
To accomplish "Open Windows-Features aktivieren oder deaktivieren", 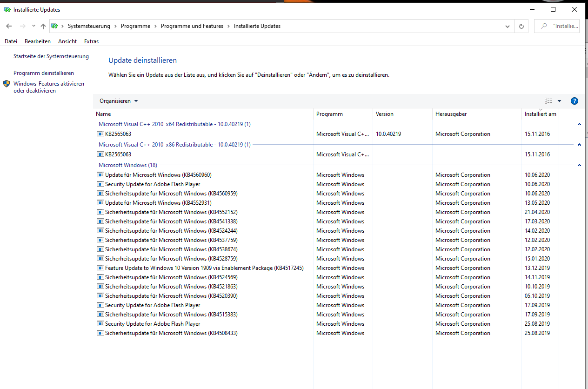I will click(49, 87).
